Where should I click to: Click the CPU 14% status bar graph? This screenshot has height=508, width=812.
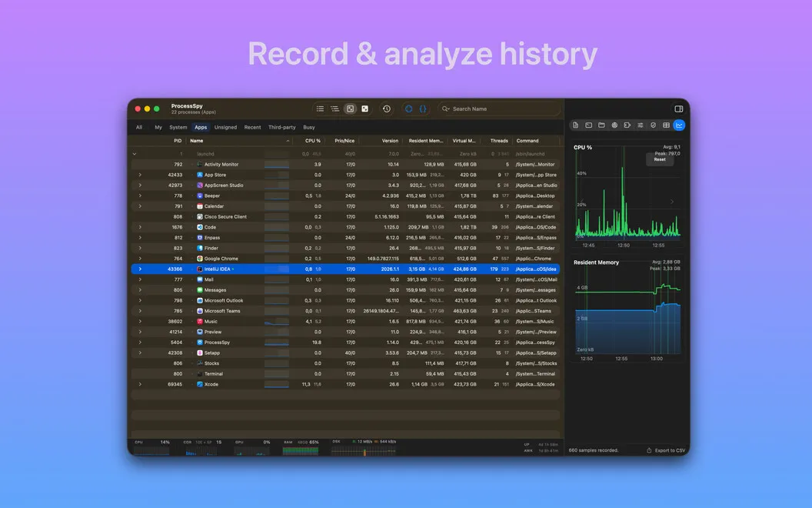click(151, 447)
